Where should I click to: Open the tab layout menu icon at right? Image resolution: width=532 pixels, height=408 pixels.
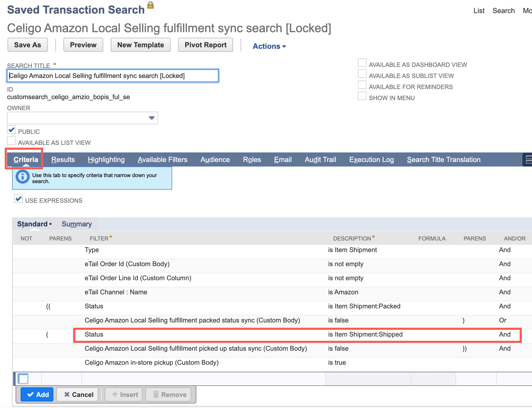pyautogui.click(x=528, y=160)
